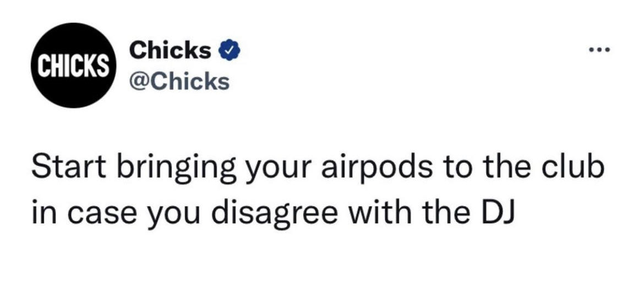The height and width of the screenshot is (308, 644).
Task: Click the Chicks display name
Action: click(x=170, y=51)
